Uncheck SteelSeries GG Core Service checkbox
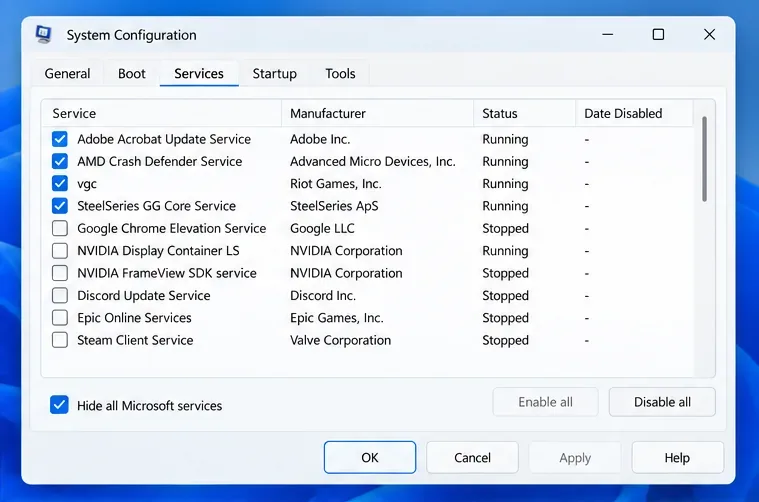 coord(60,206)
